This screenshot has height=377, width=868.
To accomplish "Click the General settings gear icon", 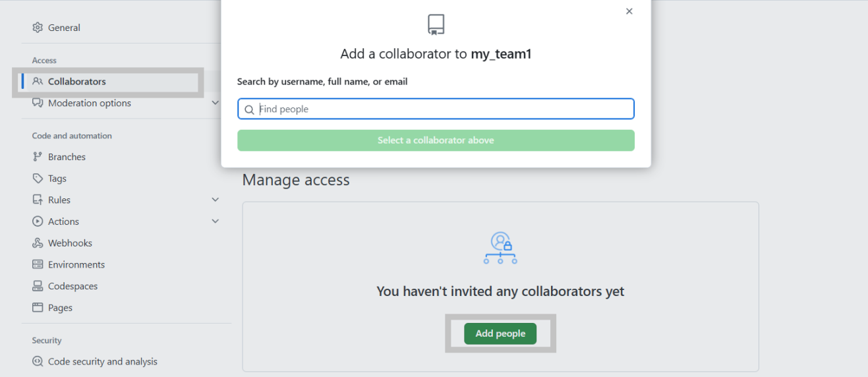I will [38, 28].
